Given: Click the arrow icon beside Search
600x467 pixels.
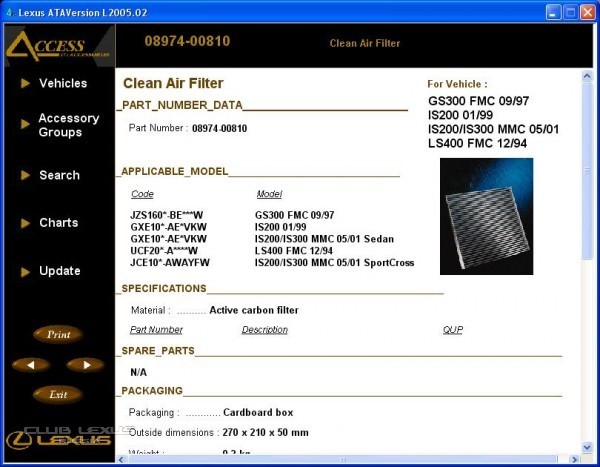Looking at the screenshot, I should [x=25, y=175].
